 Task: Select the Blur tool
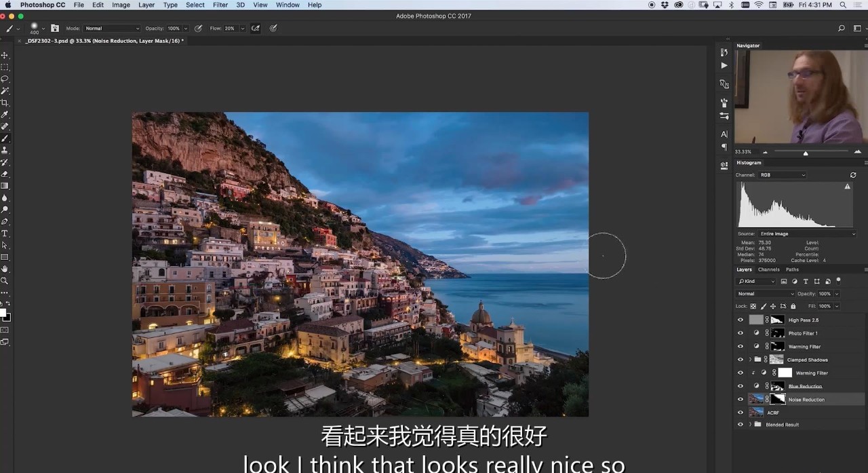(x=5, y=197)
